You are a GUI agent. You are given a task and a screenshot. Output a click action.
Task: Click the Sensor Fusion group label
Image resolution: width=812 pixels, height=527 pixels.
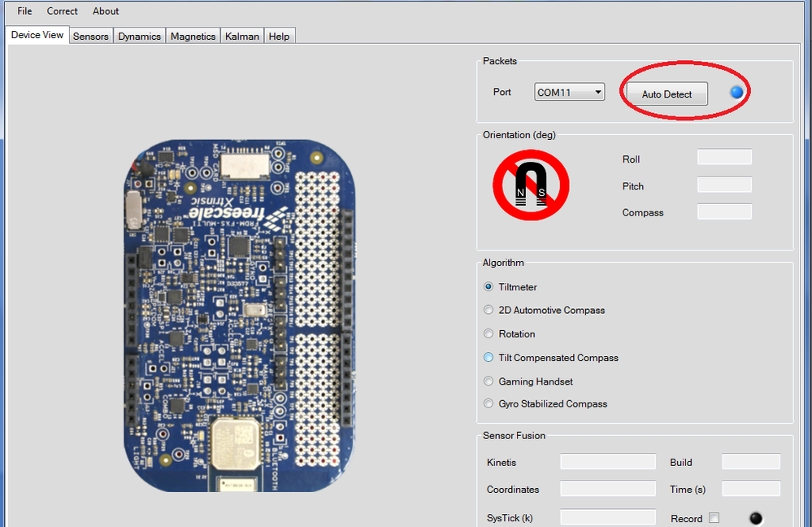[514, 435]
